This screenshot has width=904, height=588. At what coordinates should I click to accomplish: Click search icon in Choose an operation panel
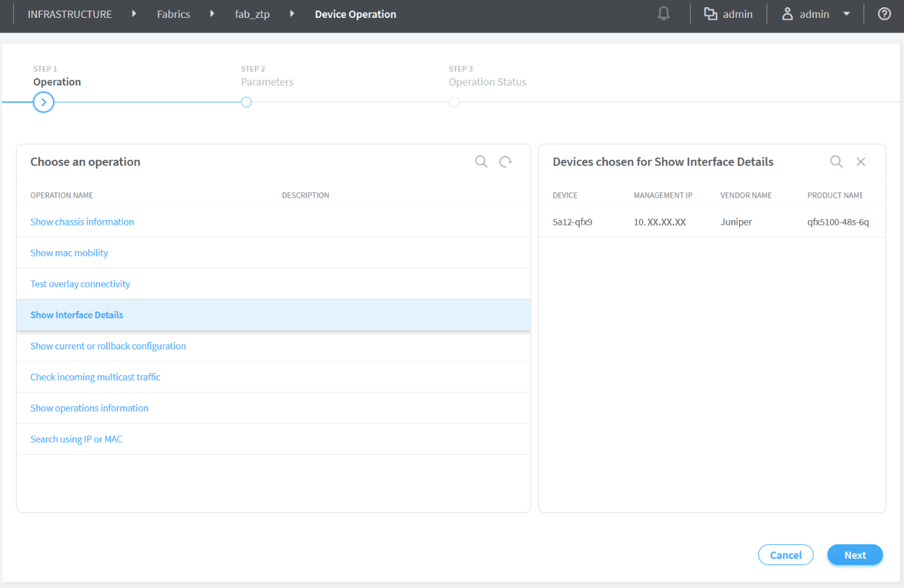pyautogui.click(x=481, y=162)
